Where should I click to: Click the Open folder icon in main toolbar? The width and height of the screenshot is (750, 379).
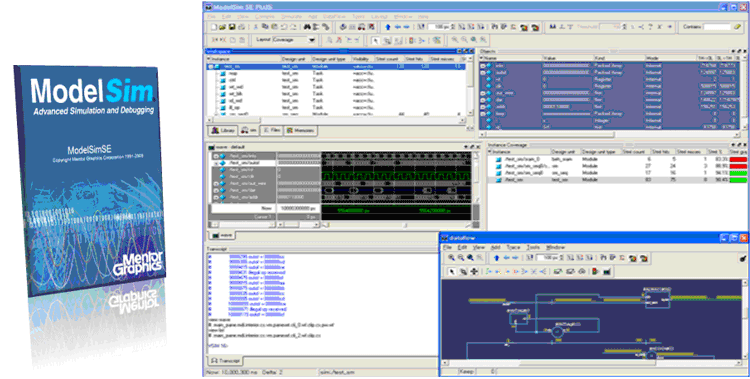(222, 27)
